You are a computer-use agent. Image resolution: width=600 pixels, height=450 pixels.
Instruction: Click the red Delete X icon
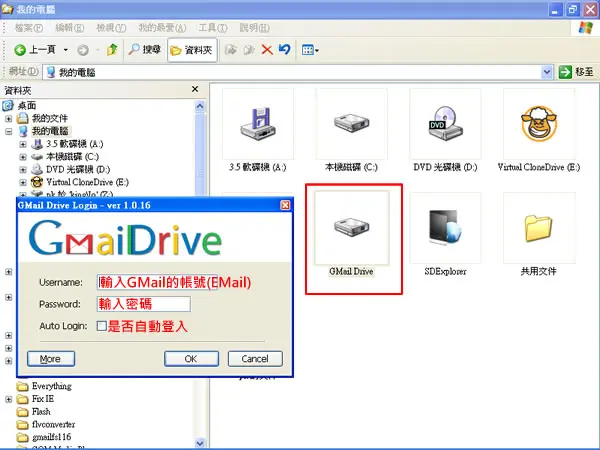pos(267,50)
